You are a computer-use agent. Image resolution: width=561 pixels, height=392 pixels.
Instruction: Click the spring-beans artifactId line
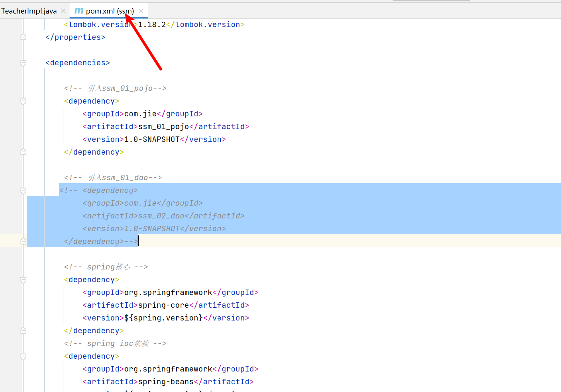click(x=168, y=382)
